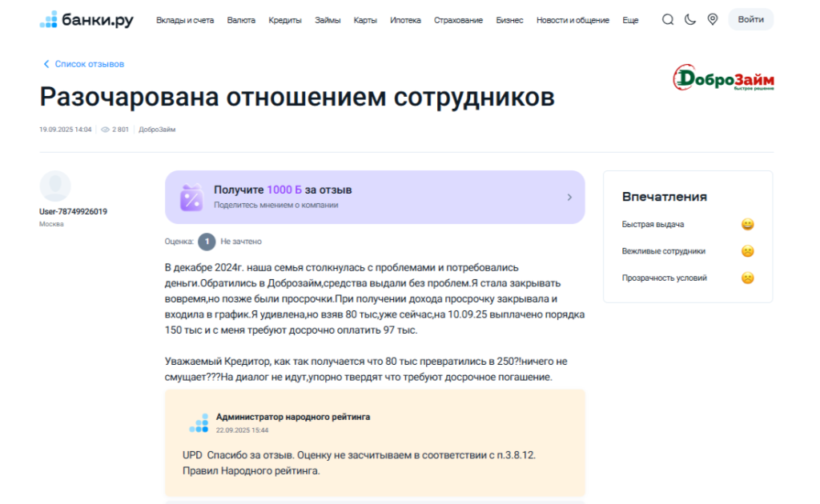This screenshot has height=504, width=820.
Task: Toggle dark mode with the moon icon
Action: (x=689, y=20)
